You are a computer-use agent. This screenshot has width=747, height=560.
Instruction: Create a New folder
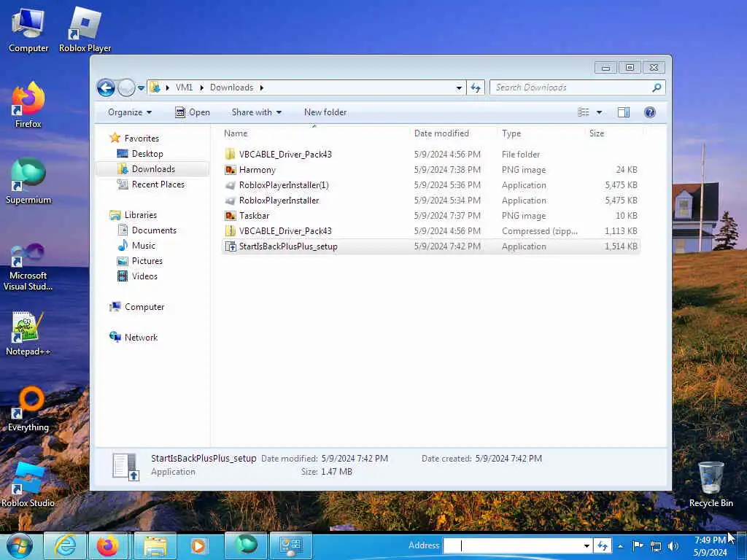[325, 112]
